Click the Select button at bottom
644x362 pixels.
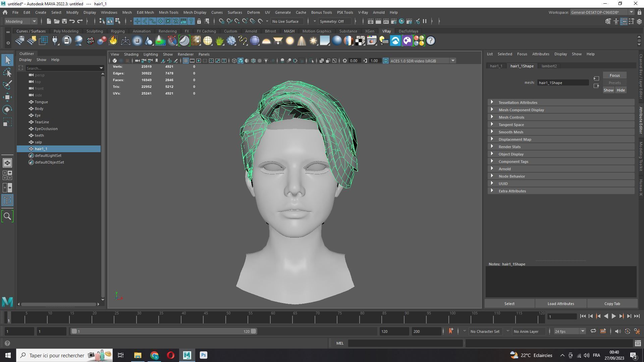[x=509, y=304]
